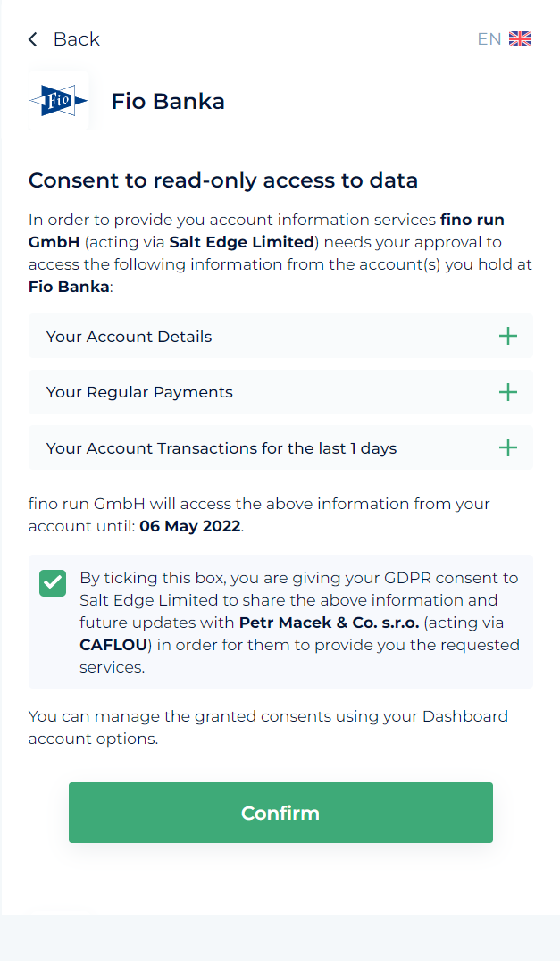The image size is (560, 961).
Task: Click the Fio Banka logo
Action: [59, 102]
